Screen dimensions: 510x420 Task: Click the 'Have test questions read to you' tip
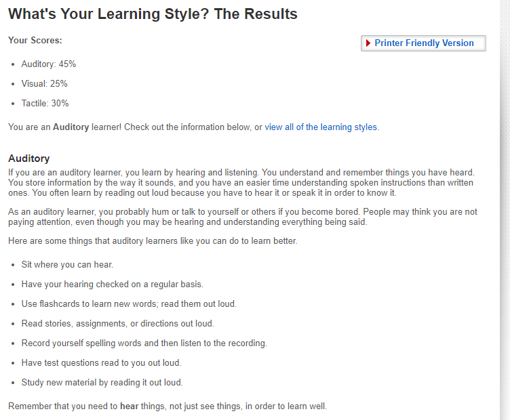(101, 363)
